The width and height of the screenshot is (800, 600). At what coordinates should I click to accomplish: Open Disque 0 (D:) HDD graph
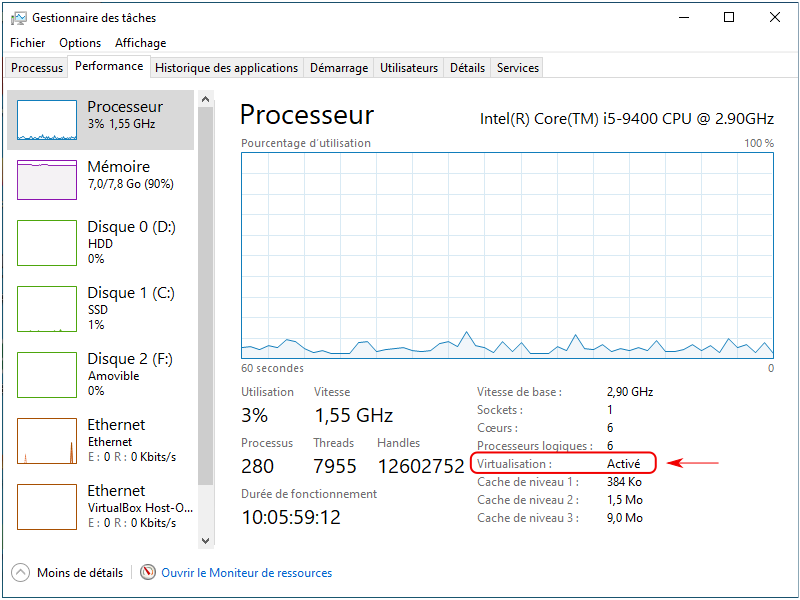47,243
